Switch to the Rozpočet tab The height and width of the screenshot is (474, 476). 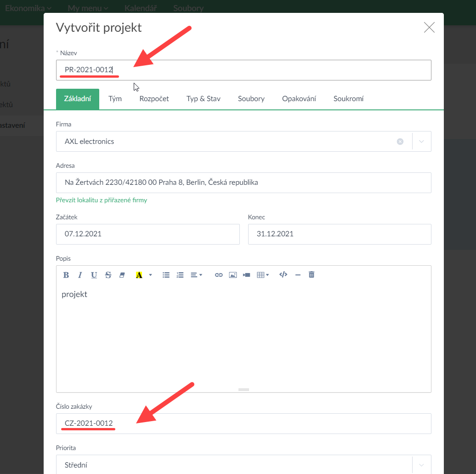click(x=154, y=99)
